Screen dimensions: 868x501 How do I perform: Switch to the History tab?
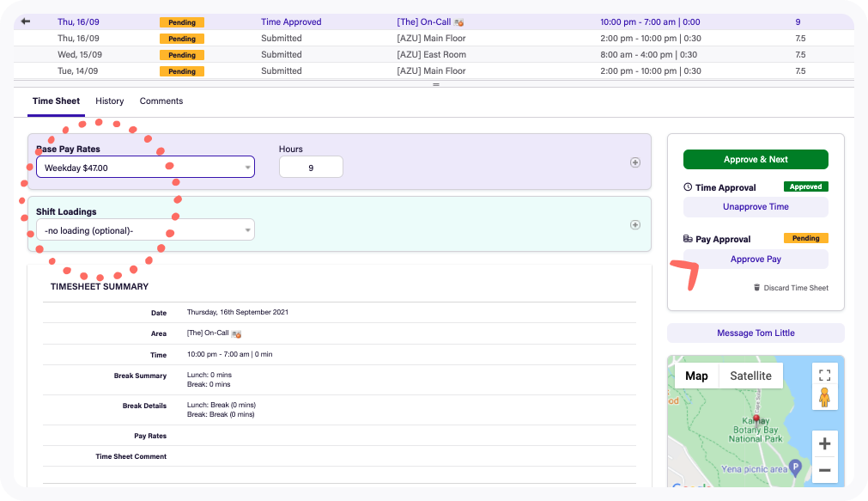point(109,101)
